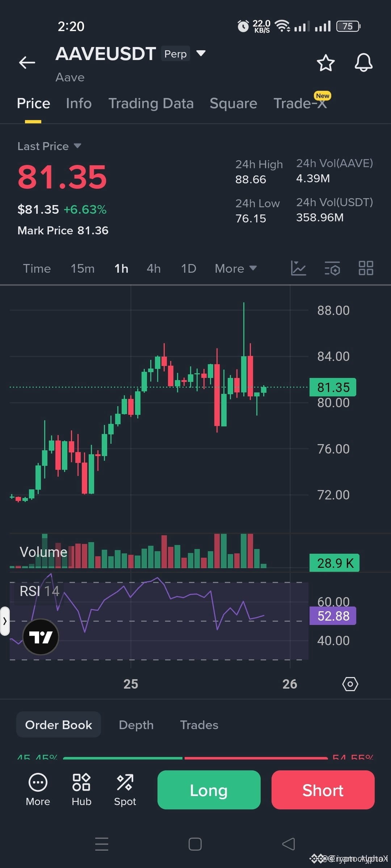Open chart axis settings hexagon icon
This screenshot has width=391, height=868.
(x=350, y=684)
